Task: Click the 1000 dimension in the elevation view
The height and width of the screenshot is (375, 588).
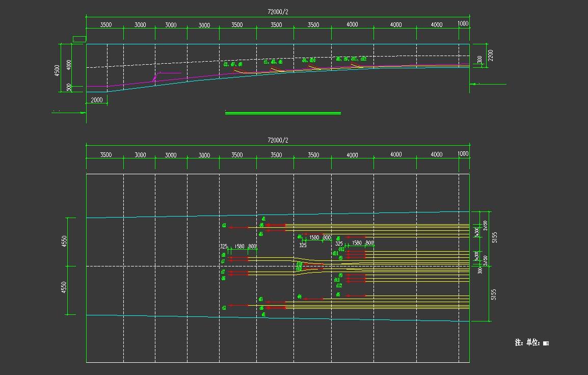Action: click(463, 24)
